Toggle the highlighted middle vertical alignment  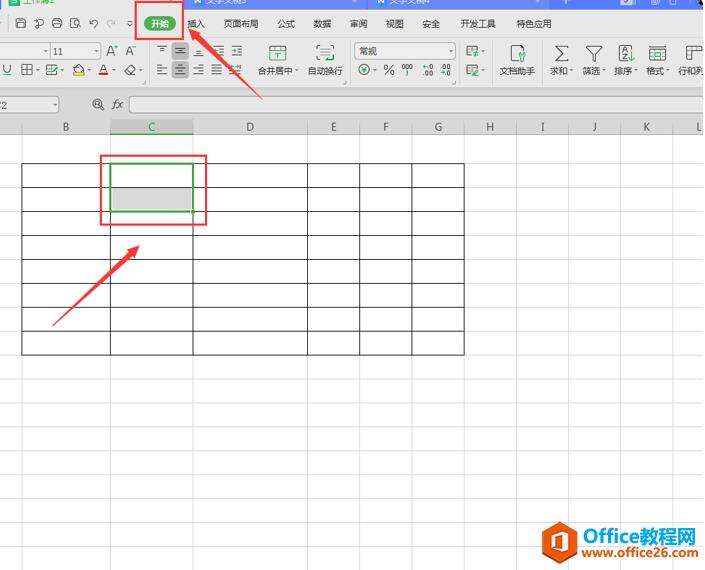[180, 50]
